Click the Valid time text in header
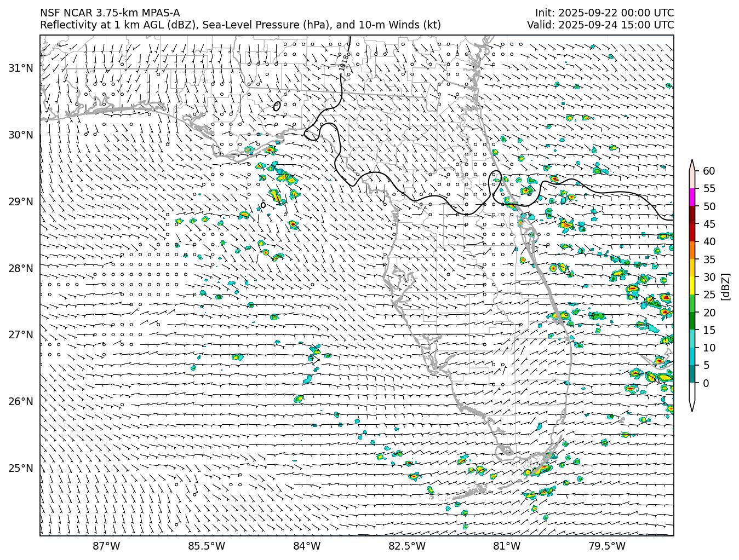This screenshot has width=739, height=560. [x=600, y=25]
